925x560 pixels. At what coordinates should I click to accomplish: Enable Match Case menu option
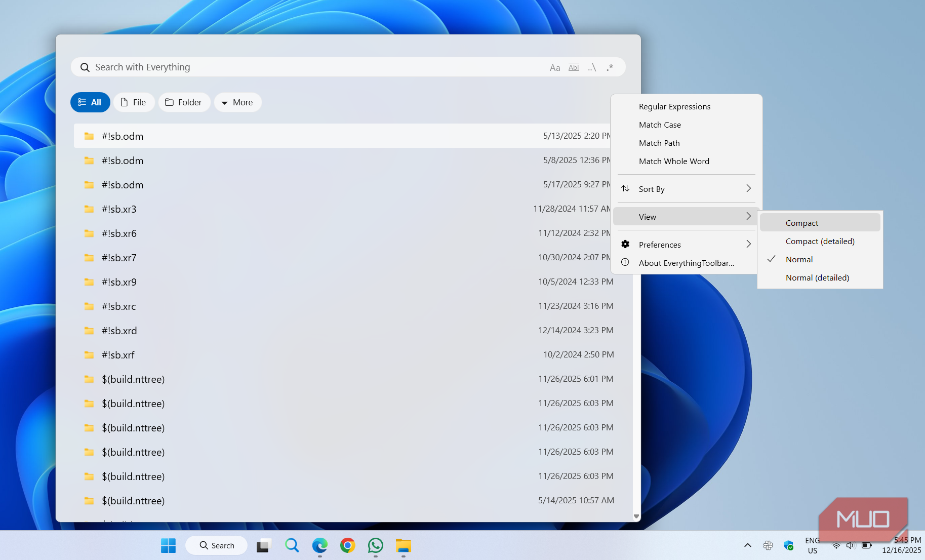pyautogui.click(x=686, y=125)
